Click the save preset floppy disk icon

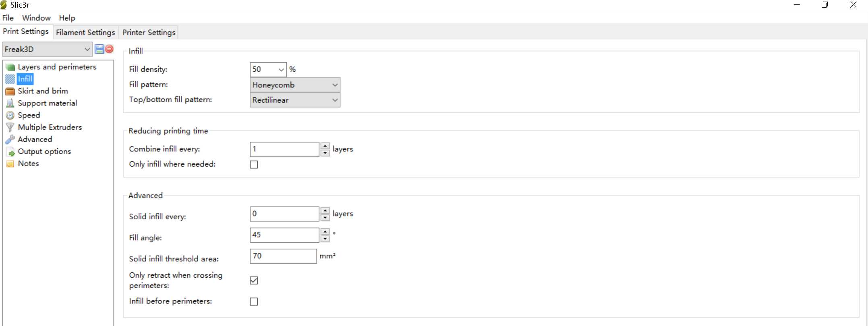coord(99,49)
